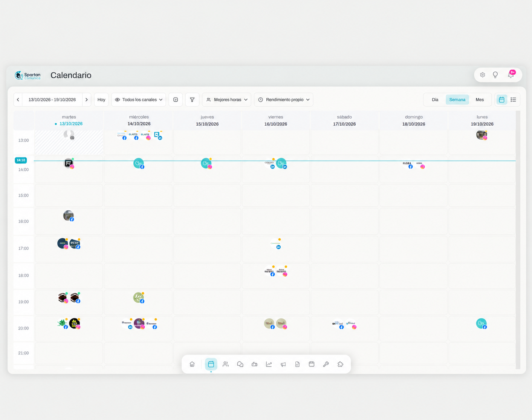
Task: Open the FLORA Facebook post on Sunday
Action: [x=407, y=164]
